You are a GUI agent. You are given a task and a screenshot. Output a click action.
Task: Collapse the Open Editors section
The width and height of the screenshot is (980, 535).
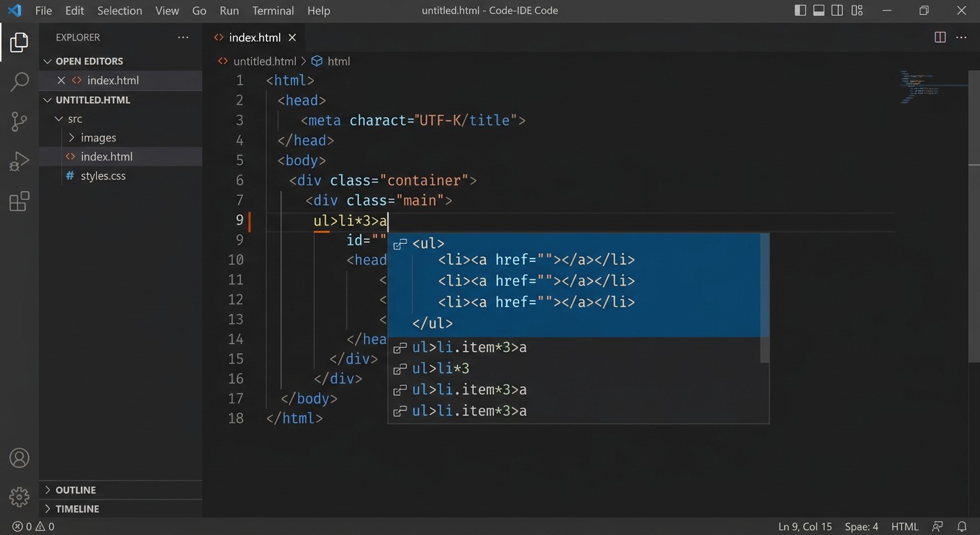pyautogui.click(x=47, y=61)
